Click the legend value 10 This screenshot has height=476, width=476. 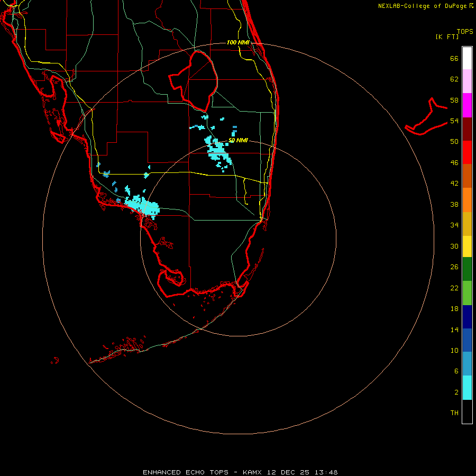point(454,350)
